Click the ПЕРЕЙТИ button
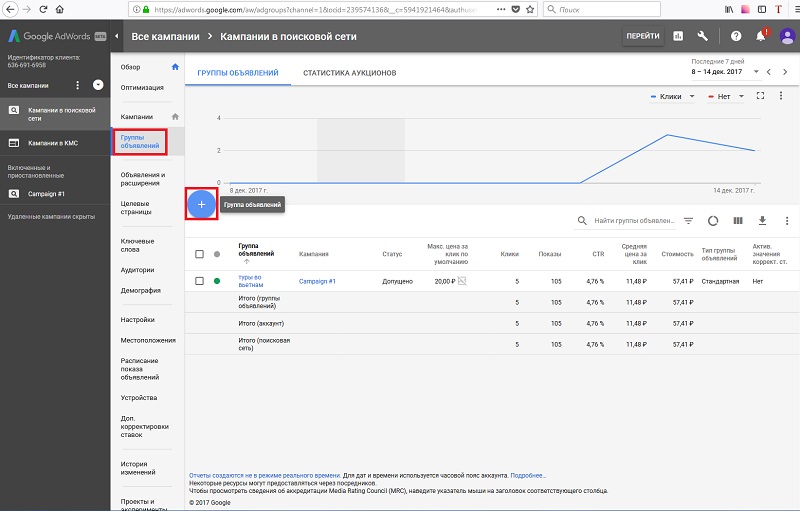This screenshot has height=511, width=800. click(642, 36)
